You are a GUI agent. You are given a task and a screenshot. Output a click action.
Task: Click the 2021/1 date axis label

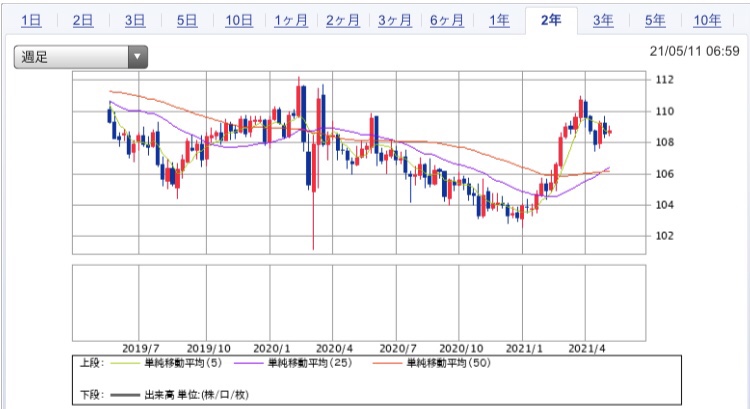(524, 348)
